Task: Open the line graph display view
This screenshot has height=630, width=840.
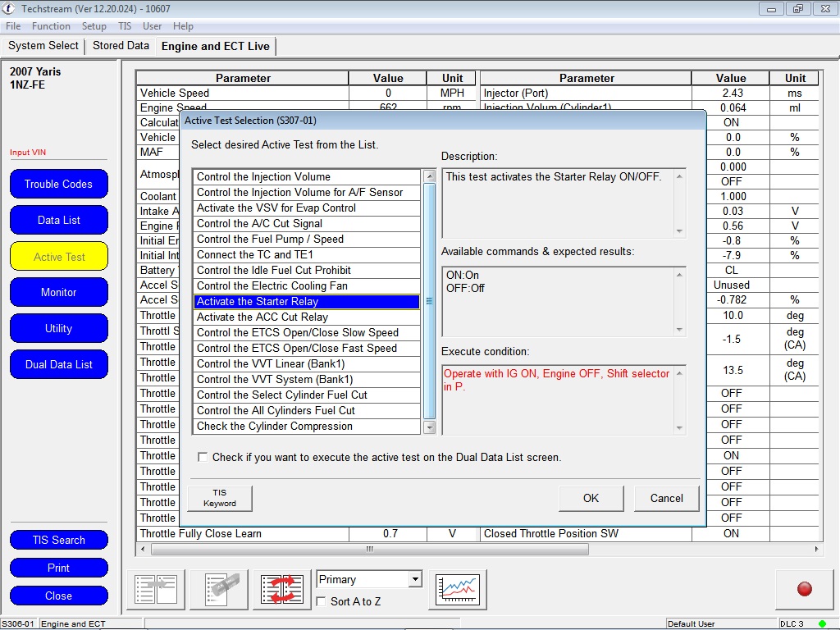Action: click(x=457, y=587)
